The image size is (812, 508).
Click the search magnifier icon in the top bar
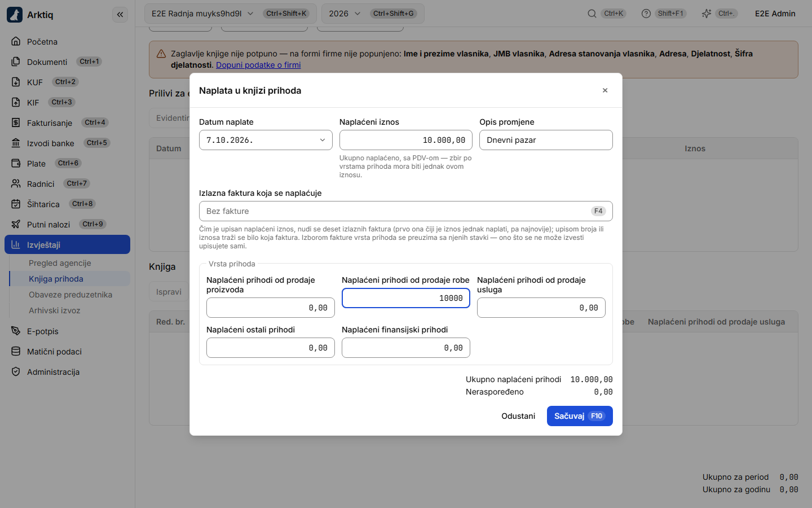click(x=592, y=14)
